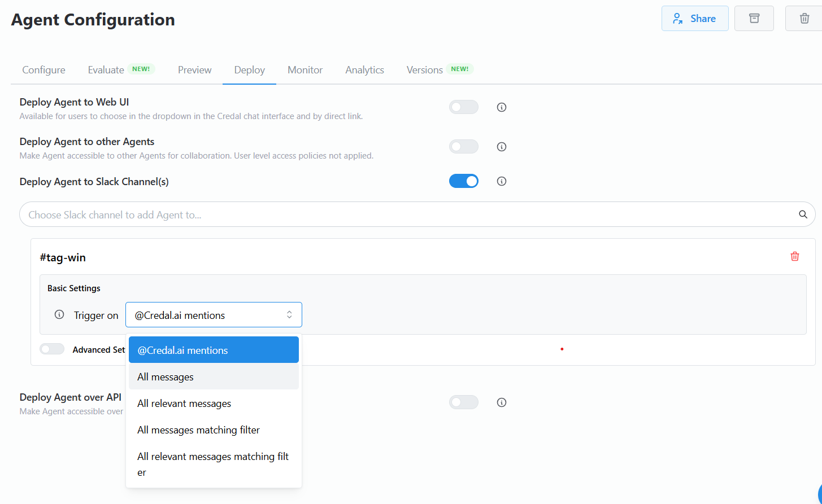This screenshot has width=822, height=504.
Task: Click the archive icon button
Action: click(754, 19)
